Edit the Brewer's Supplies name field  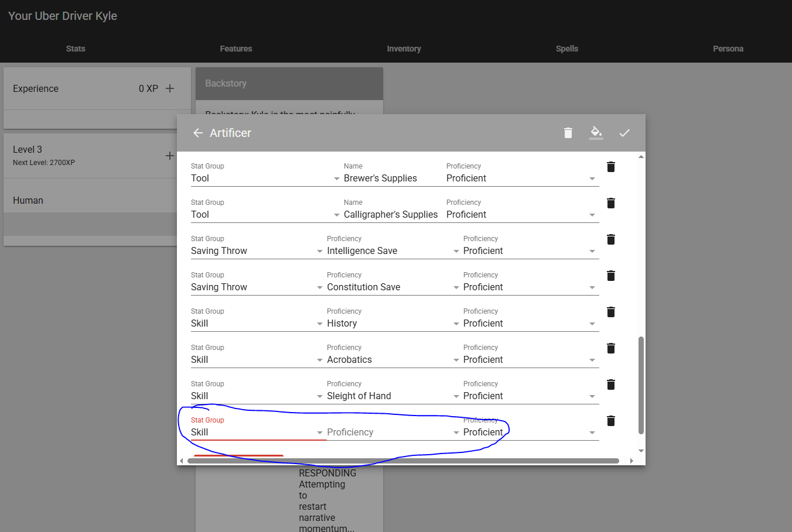coord(393,179)
